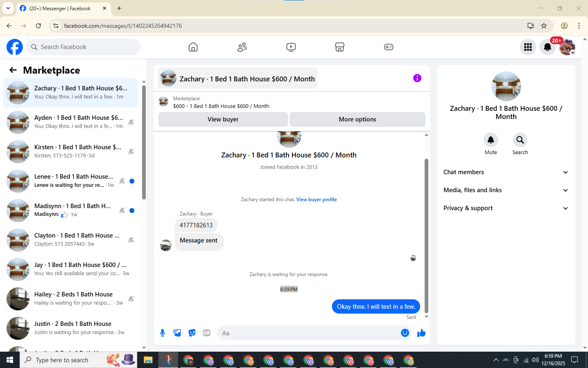
Task: Toggle muted icon on Kirsten conversation
Action: point(131,152)
